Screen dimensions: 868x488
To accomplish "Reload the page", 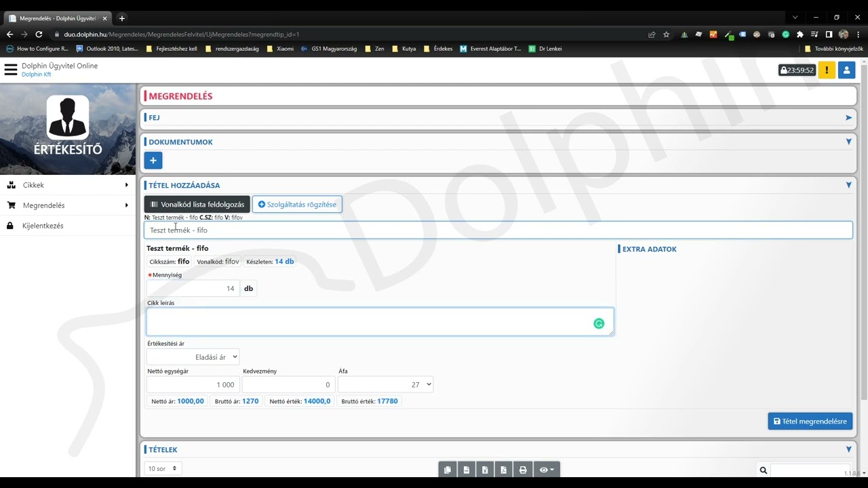I will click(39, 35).
